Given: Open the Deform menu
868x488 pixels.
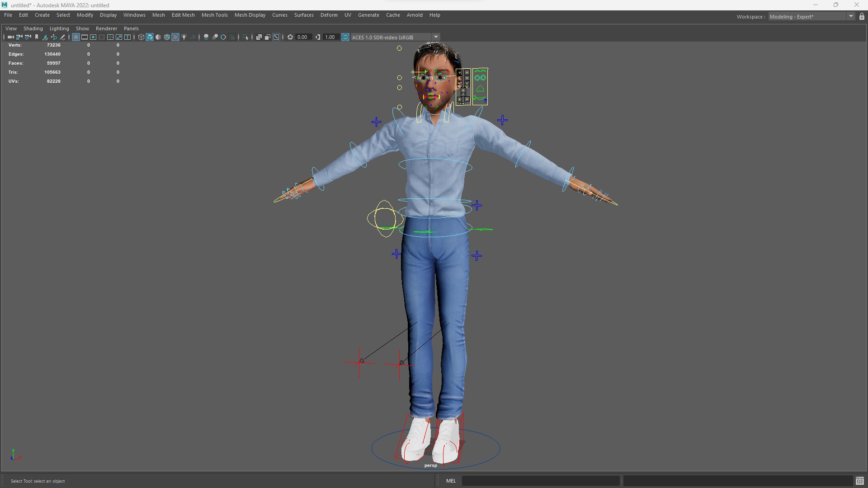Looking at the screenshot, I should pyautogui.click(x=329, y=15).
